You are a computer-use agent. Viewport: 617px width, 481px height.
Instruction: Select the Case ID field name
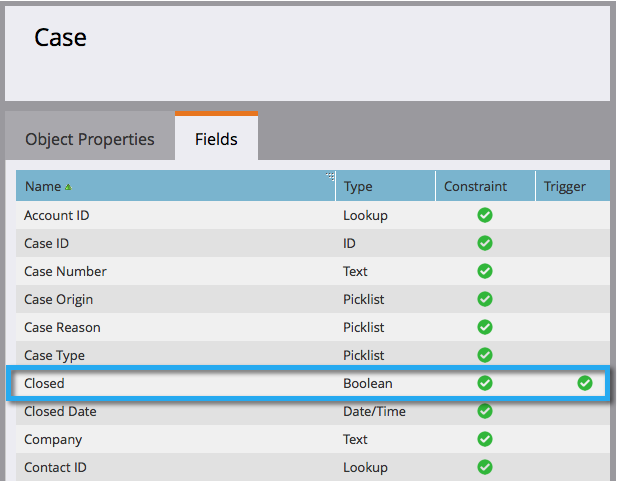[x=46, y=243]
